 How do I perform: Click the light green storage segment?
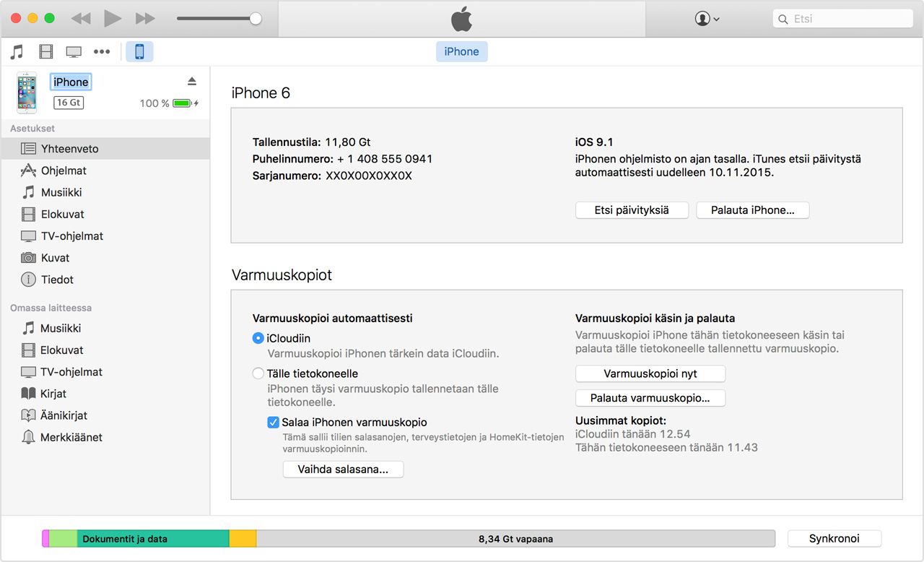[x=63, y=538]
